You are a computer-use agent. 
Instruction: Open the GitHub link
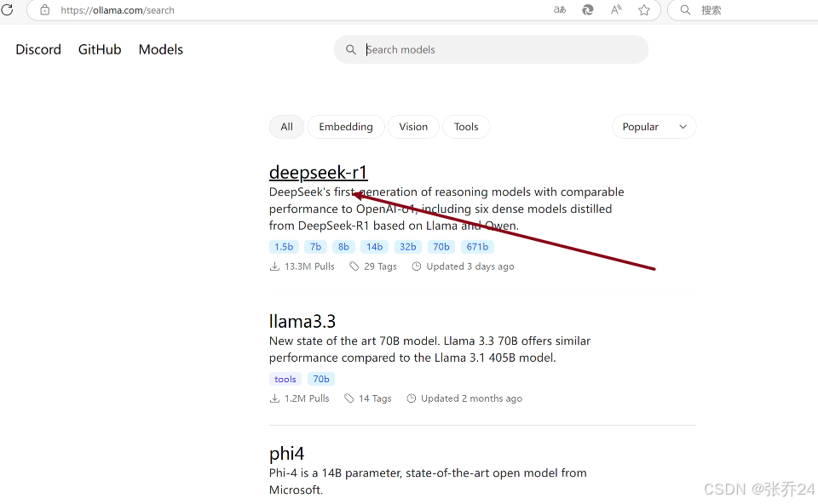[100, 49]
